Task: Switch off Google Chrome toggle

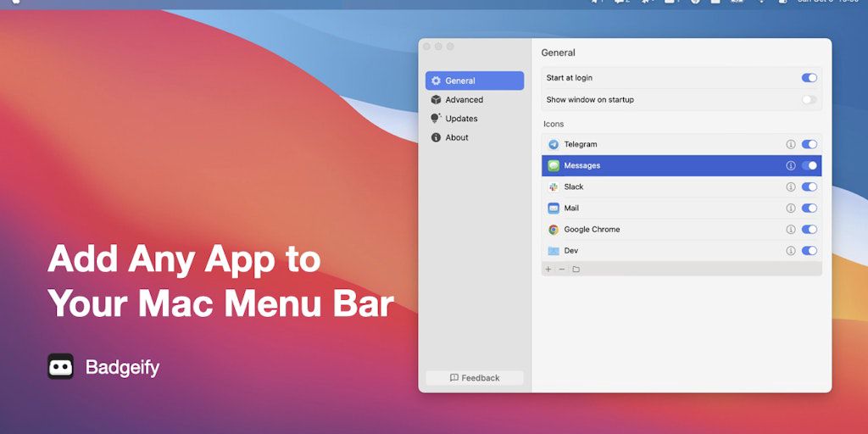Action: click(810, 230)
